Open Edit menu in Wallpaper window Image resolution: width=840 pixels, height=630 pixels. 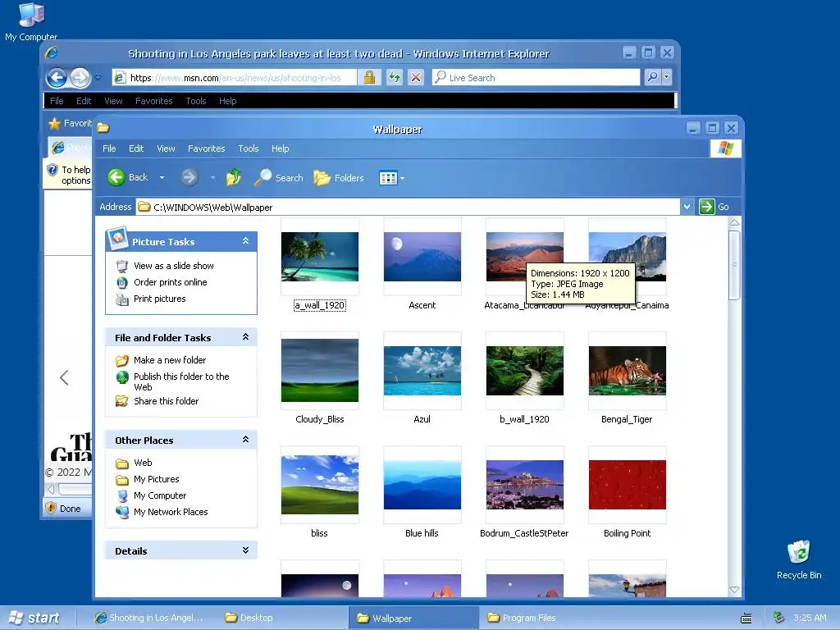point(136,148)
